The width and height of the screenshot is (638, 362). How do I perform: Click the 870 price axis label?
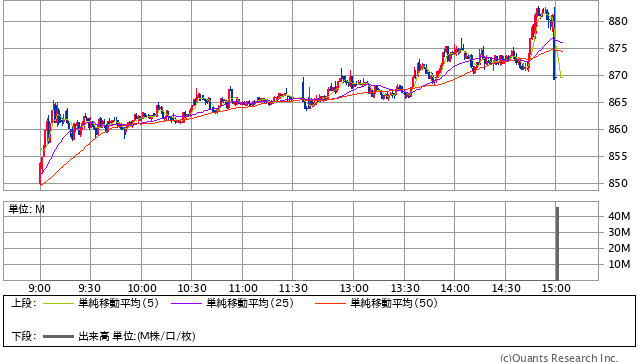(618, 75)
